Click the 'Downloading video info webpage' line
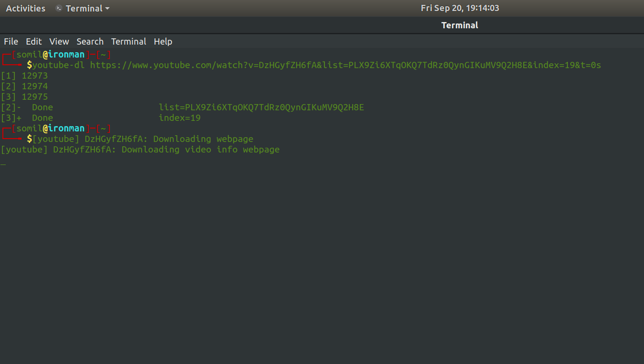Viewport: 644px width, 364px height. 140,150
